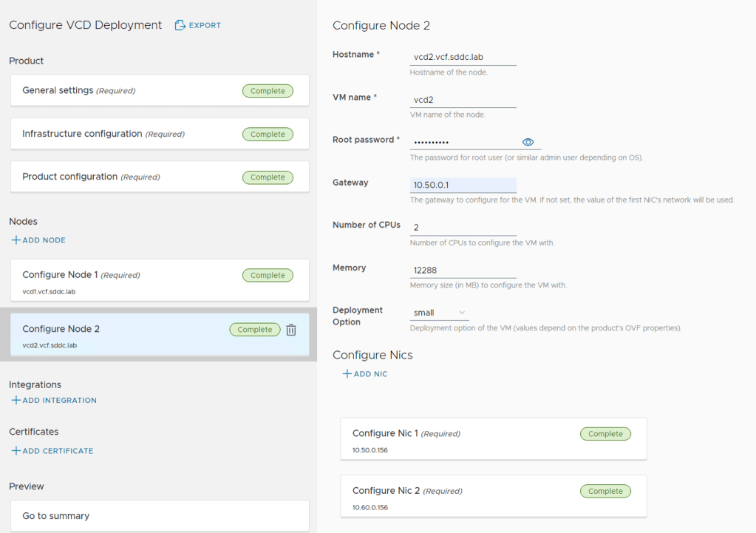This screenshot has width=756, height=533.
Task: Focus the Gateway field
Action: pos(463,185)
